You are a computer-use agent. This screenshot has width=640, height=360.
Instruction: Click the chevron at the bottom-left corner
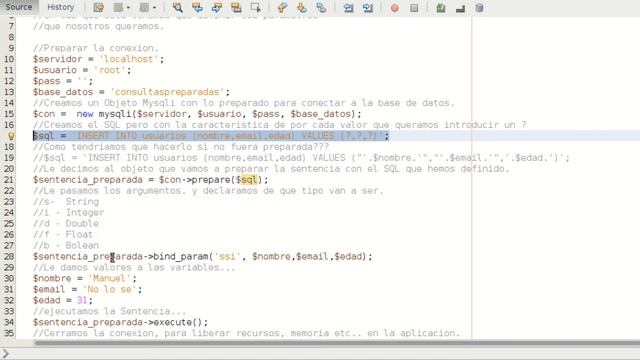click(x=5, y=353)
